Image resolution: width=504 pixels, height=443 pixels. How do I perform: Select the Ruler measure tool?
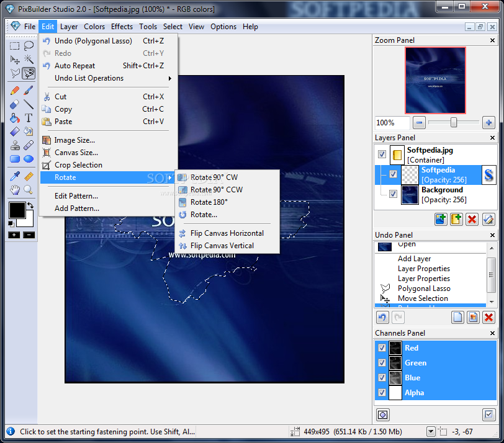point(29,176)
